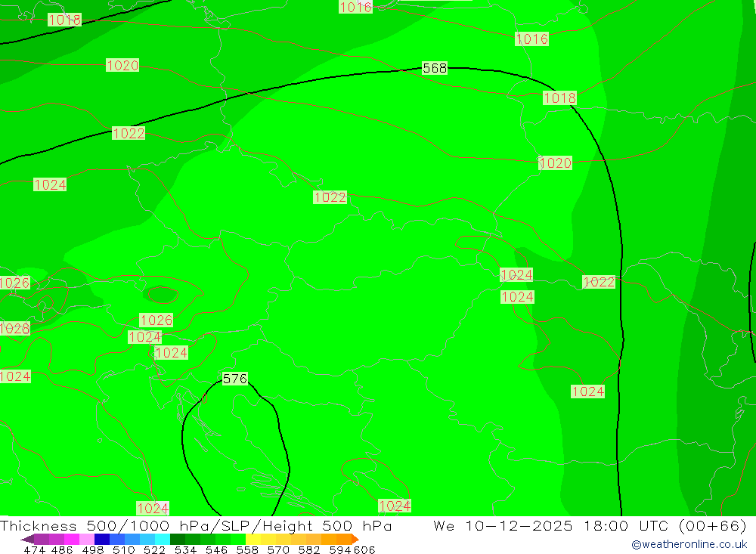Screen dimensions: 756x554
Task: Click the 'Thickness 500/1000 hPa/SLP/Height 500 hPa' title
Action: tap(196, 525)
